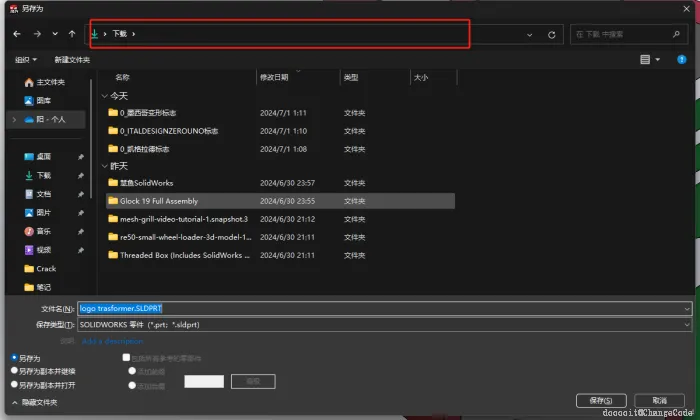This screenshot has height=420, width=700.
Task: Select the OneDrive personal cloud item
Action: tap(45, 120)
